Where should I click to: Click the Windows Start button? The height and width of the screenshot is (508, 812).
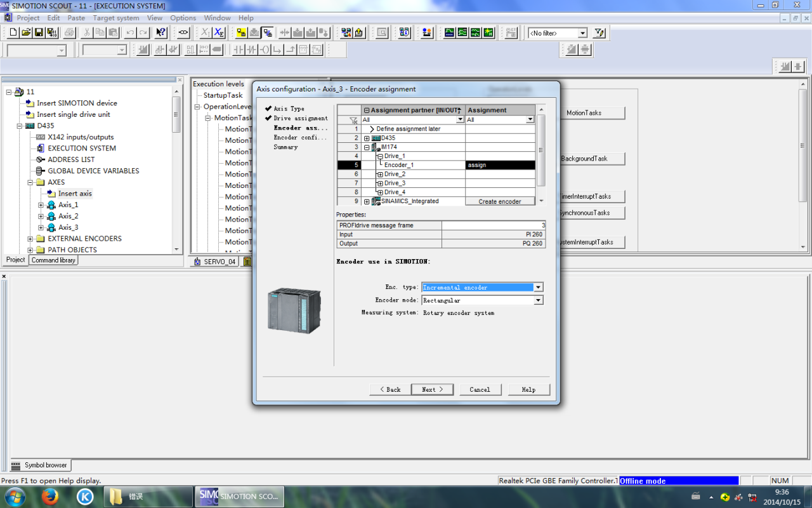[x=14, y=496]
